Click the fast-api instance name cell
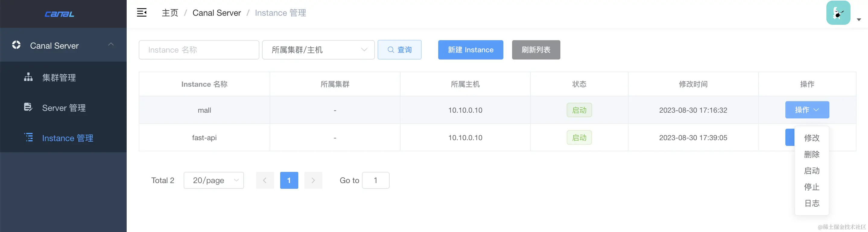The height and width of the screenshot is (232, 868). (x=204, y=137)
